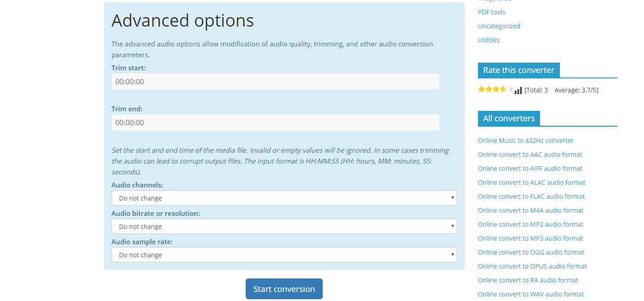The width and height of the screenshot is (644, 301).
Task: Visit the convert to OGG audio link
Action: pos(531,252)
